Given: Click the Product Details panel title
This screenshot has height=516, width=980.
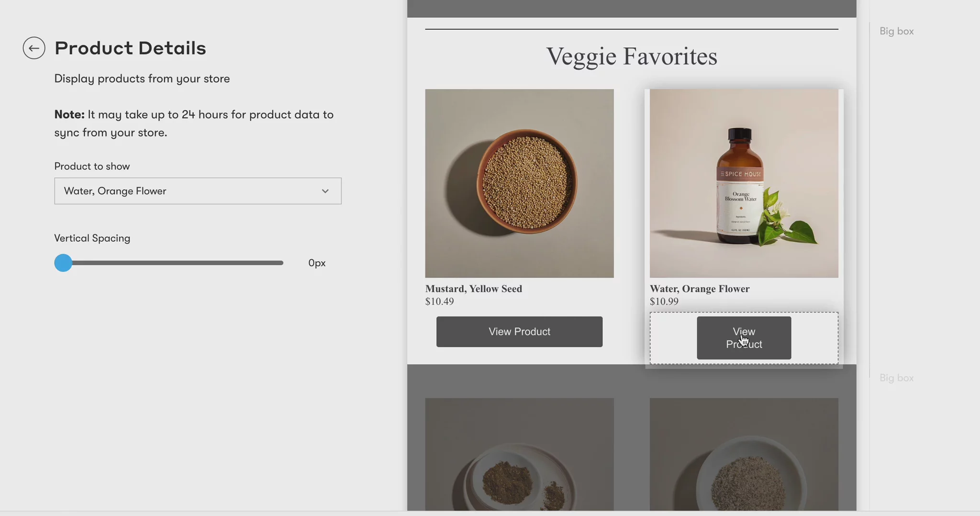Looking at the screenshot, I should point(130,48).
